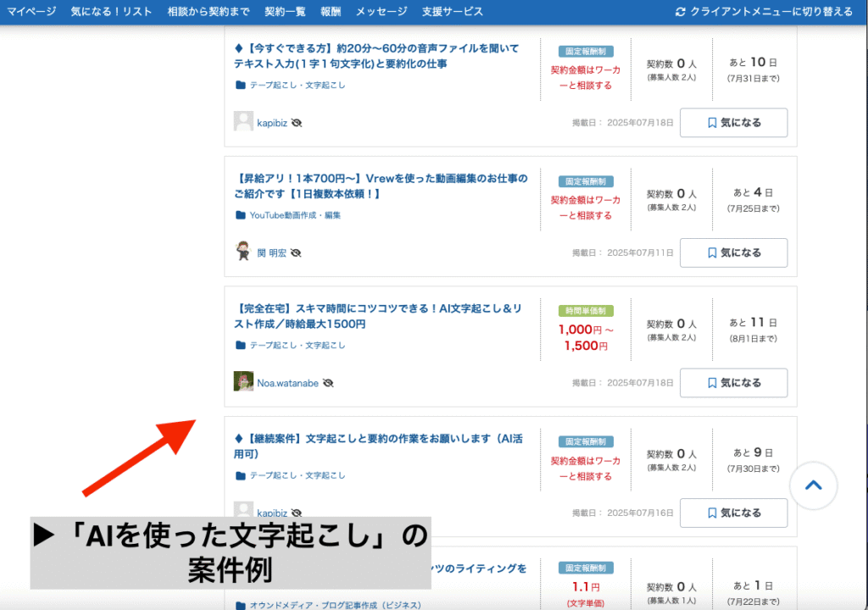Click あと 10 日 deadline text
This screenshot has width=868, height=610.
[754, 63]
